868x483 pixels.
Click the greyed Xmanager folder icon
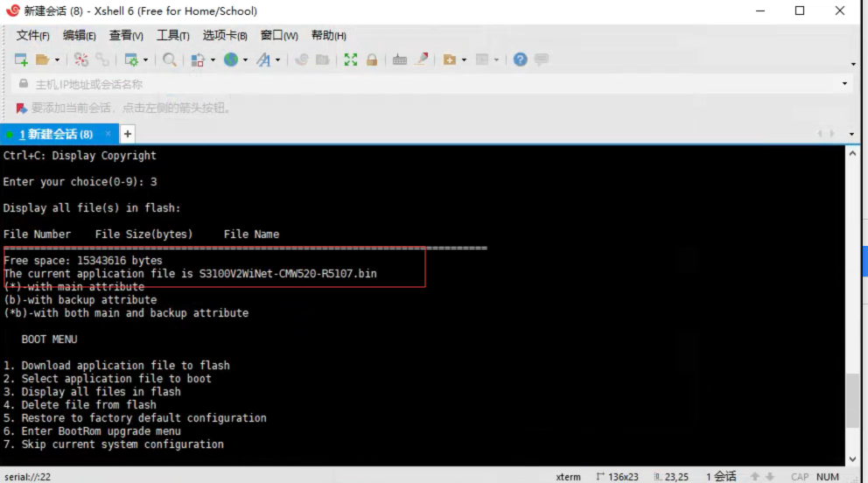[x=322, y=59]
